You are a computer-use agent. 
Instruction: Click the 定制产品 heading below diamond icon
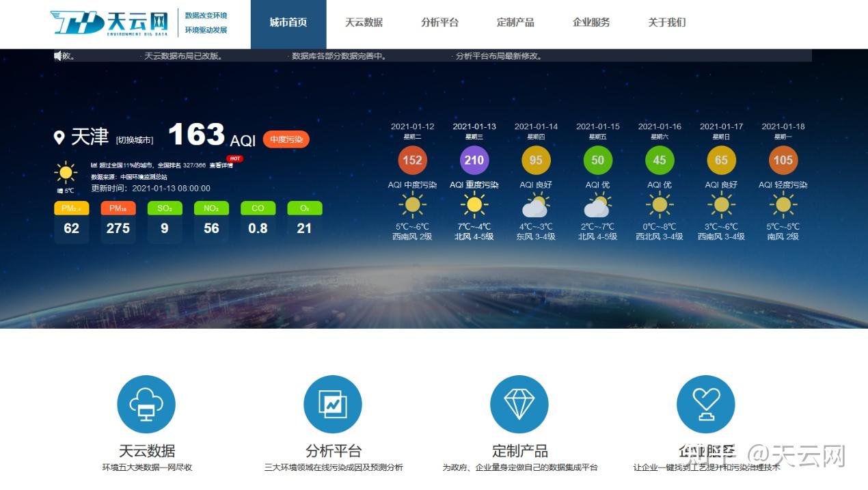[519, 451]
